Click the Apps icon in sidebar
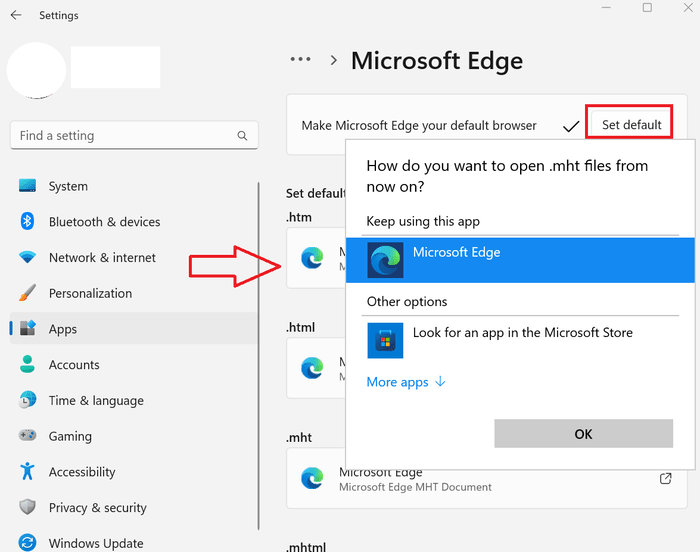 click(27, 328)
